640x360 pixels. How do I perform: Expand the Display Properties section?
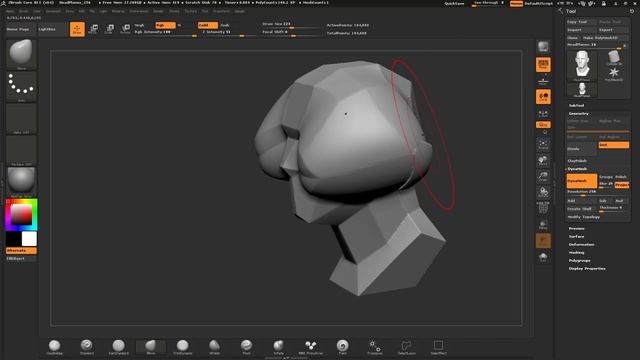click(x=587, y=269)
